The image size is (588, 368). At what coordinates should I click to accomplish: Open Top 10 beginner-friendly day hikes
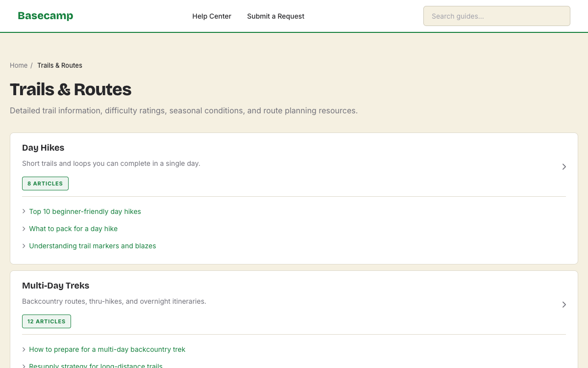85,211
